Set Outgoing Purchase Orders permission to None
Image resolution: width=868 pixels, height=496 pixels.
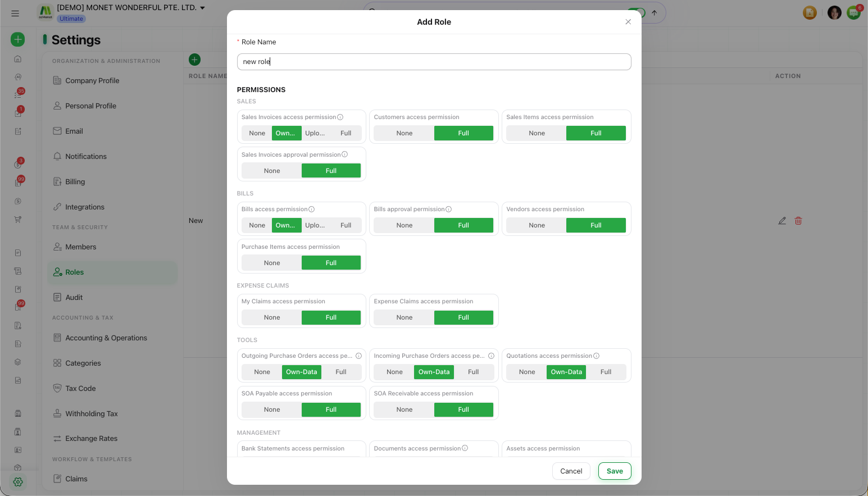click(x=262, y=372)
